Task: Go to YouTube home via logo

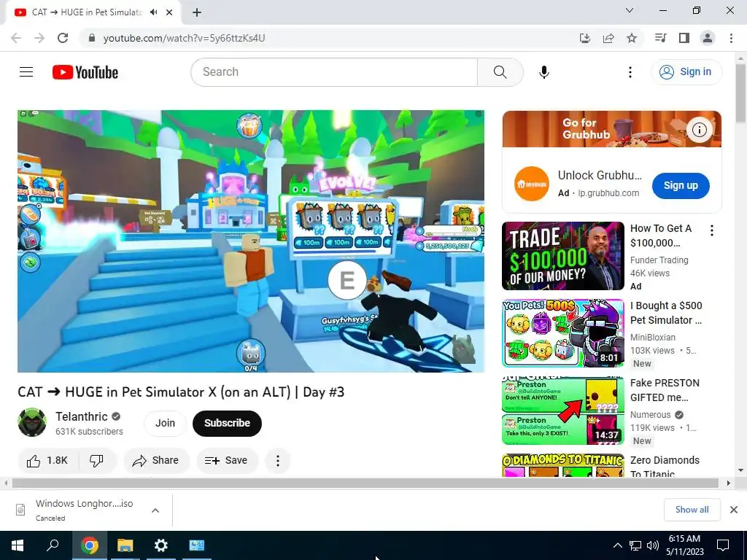Action: coord(85,72)
